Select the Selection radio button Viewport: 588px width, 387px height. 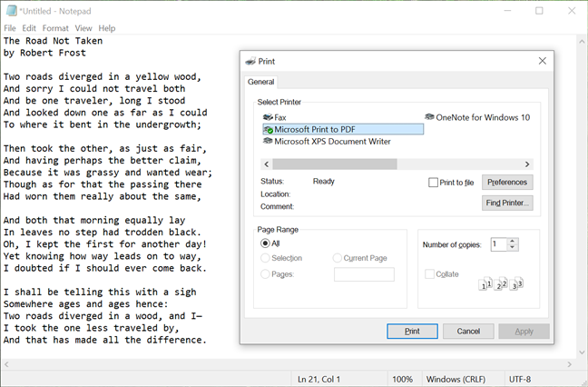[265, 258]
